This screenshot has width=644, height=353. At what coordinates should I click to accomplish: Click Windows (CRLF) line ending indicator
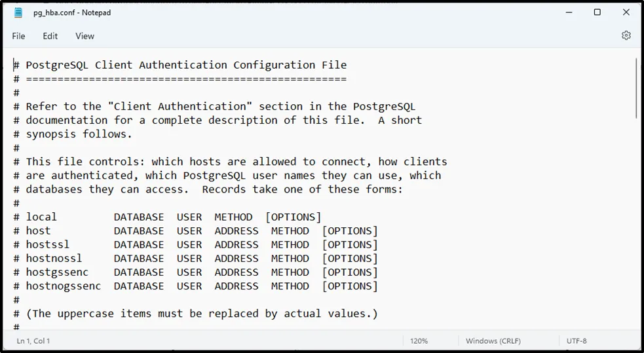pyautogui.click(x=491, y=341)
